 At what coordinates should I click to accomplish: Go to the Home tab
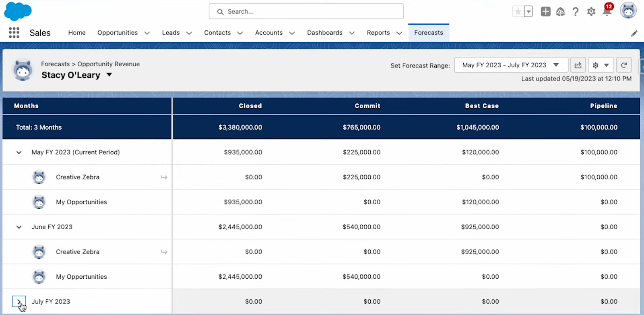tap(77, 33)
